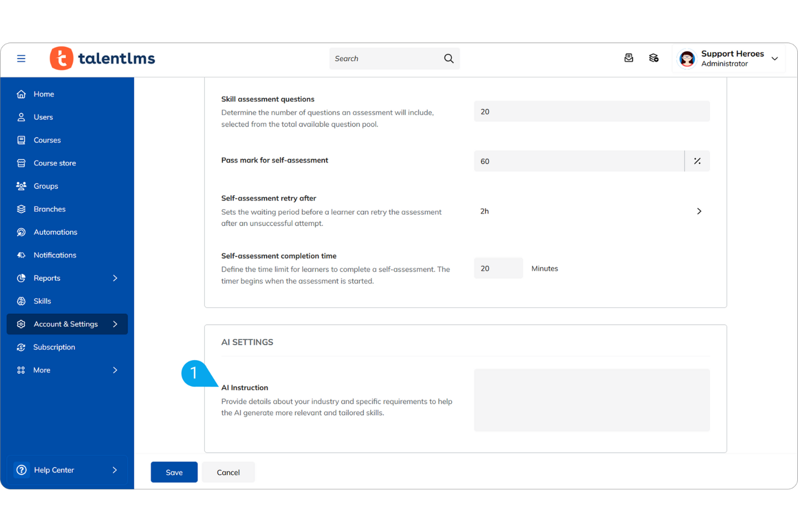Click the Cancel button
This screenshot has height=532, width=798.
[228, 472]
